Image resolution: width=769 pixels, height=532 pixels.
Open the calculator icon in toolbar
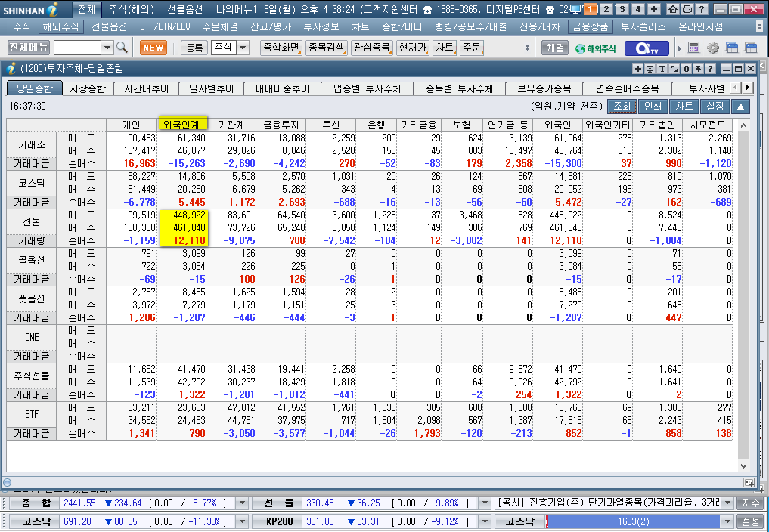[x=693, y=48]
